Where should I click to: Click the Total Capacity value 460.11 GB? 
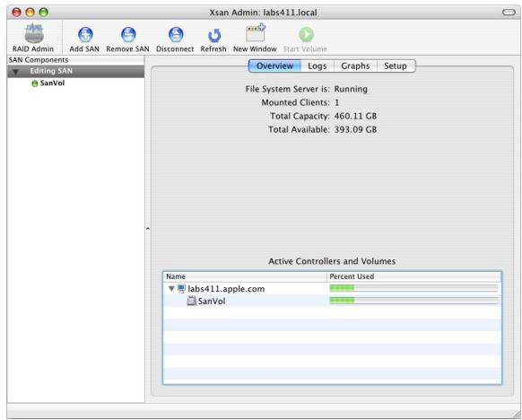click(x=355, y=117)
